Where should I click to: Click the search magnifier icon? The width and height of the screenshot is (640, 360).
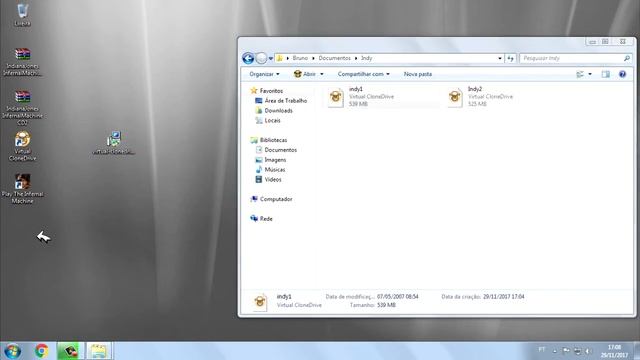point(627,58)
